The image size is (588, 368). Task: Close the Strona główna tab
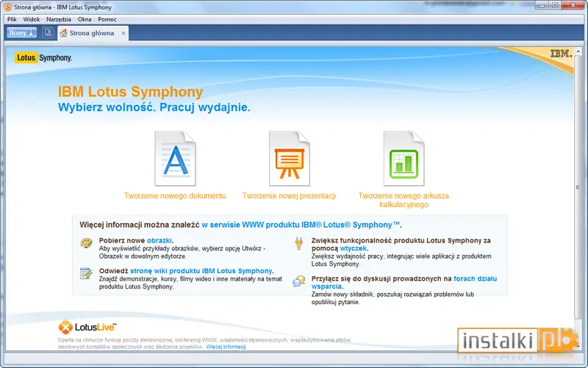123,33
